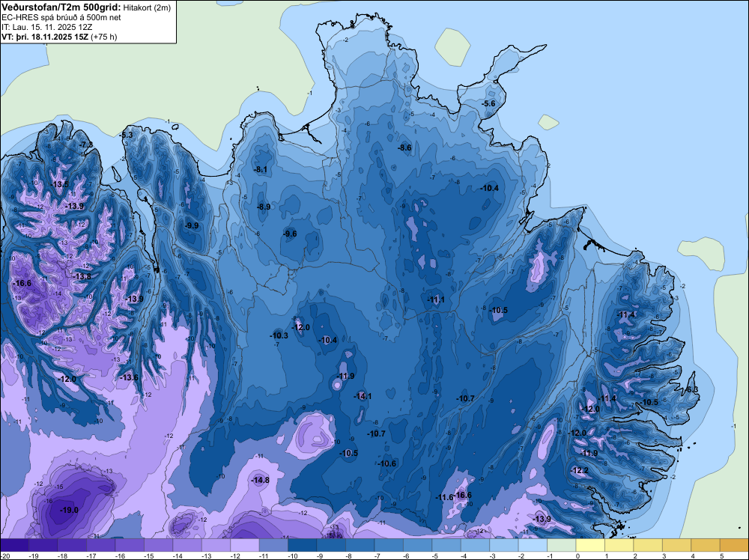Image resolution: width=749 pixels, height=560 pixels.
Task: Click the -8.1 temperature label
Action: [x=261, y=169]
